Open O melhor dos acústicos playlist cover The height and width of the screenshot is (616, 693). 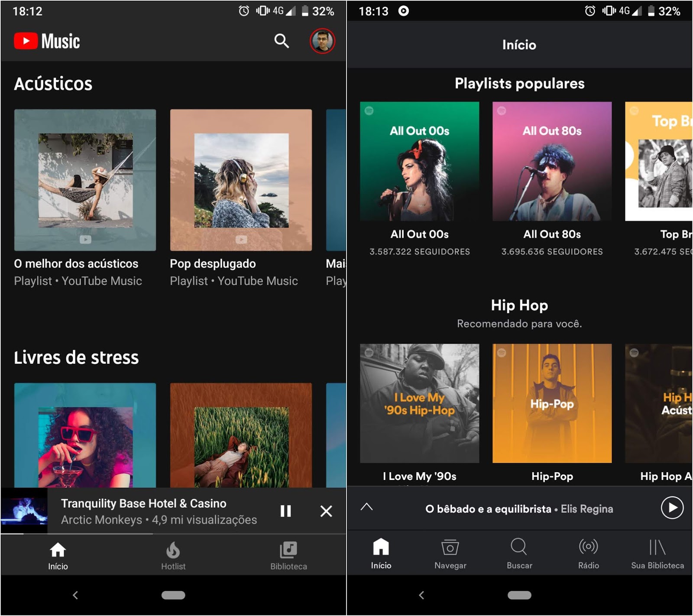tap(85, 180)
